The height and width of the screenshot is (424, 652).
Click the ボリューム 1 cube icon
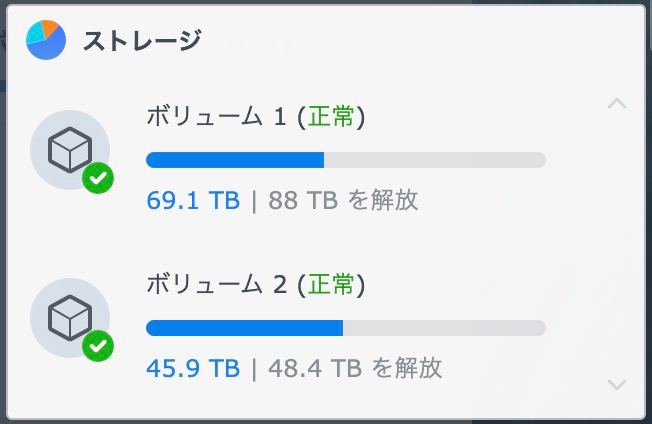click(69, 150)
